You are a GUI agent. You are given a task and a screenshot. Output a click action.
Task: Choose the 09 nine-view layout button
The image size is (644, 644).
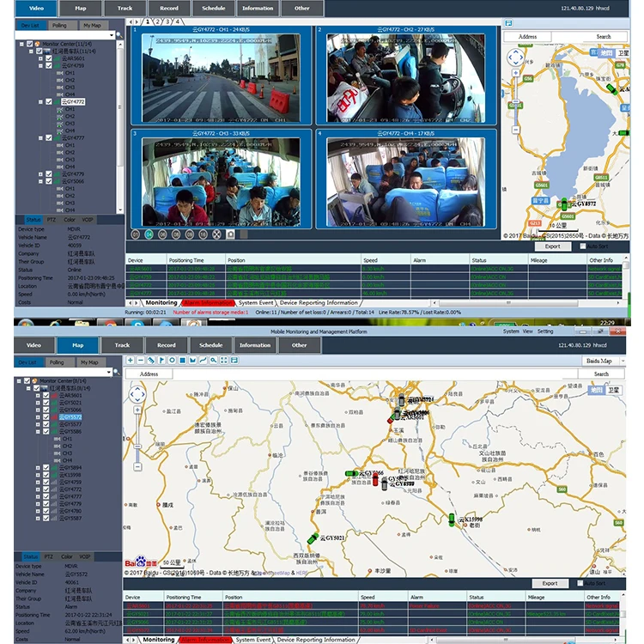(x=190, y=234)
